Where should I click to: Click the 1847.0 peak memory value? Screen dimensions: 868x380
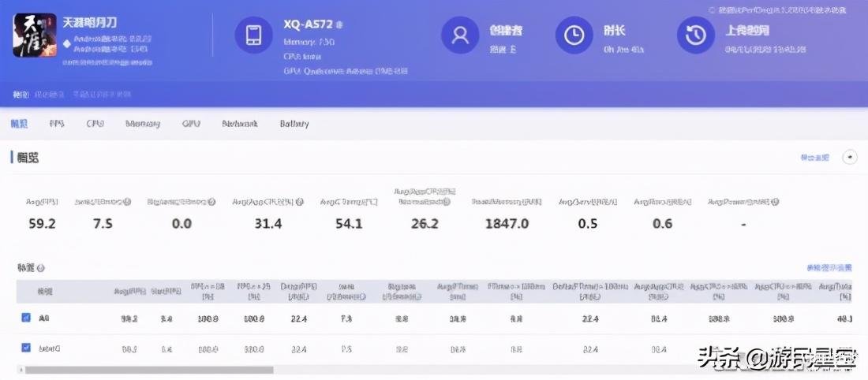coord(507,223)
